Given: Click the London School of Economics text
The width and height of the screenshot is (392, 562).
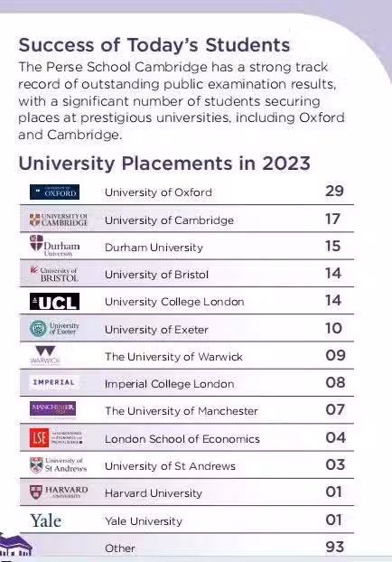Looking at the screenshot, I should pos(182,439).
